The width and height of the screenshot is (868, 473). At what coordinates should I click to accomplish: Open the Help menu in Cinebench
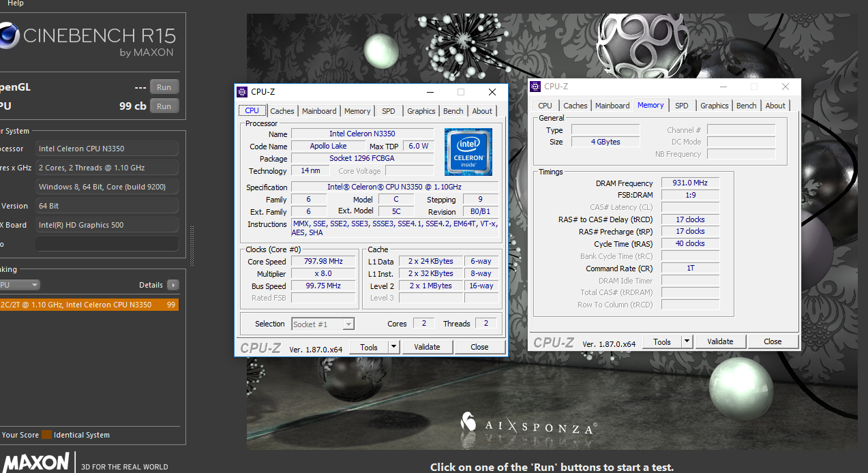15,3
